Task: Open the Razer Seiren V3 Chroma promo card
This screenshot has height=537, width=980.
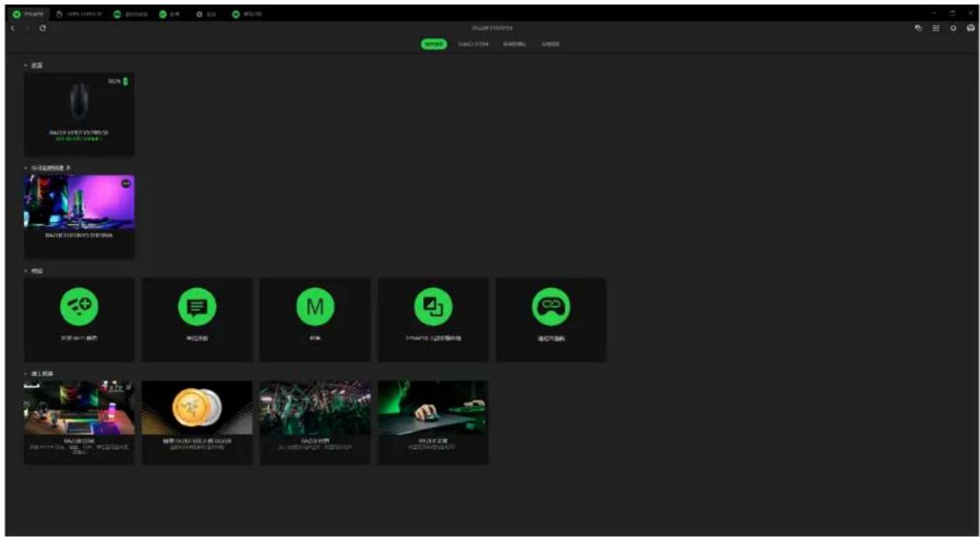Action: pyautogui.click(x=79, y=217)
